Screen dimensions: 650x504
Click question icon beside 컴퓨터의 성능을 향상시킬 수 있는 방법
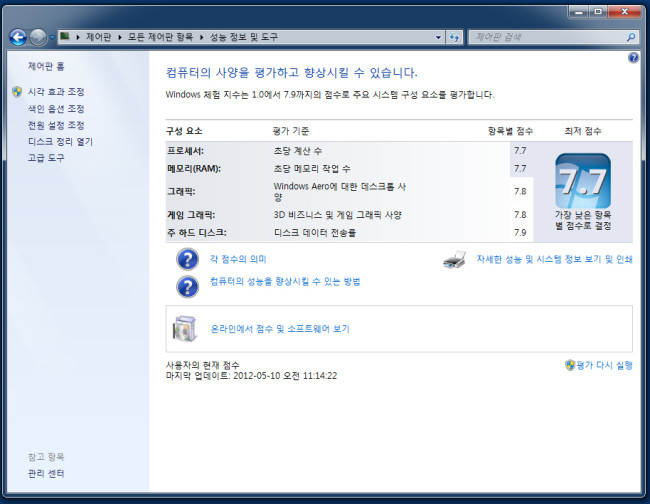tap(187, 286)
